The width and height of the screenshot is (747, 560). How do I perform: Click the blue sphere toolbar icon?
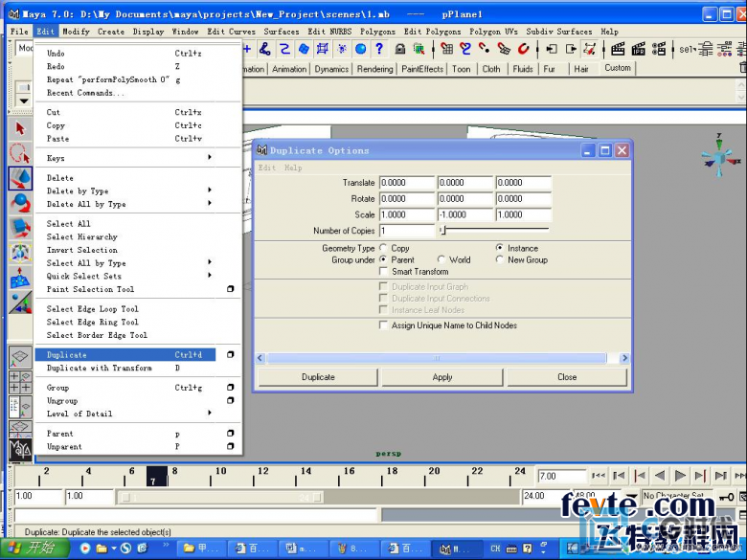[361, 48]
